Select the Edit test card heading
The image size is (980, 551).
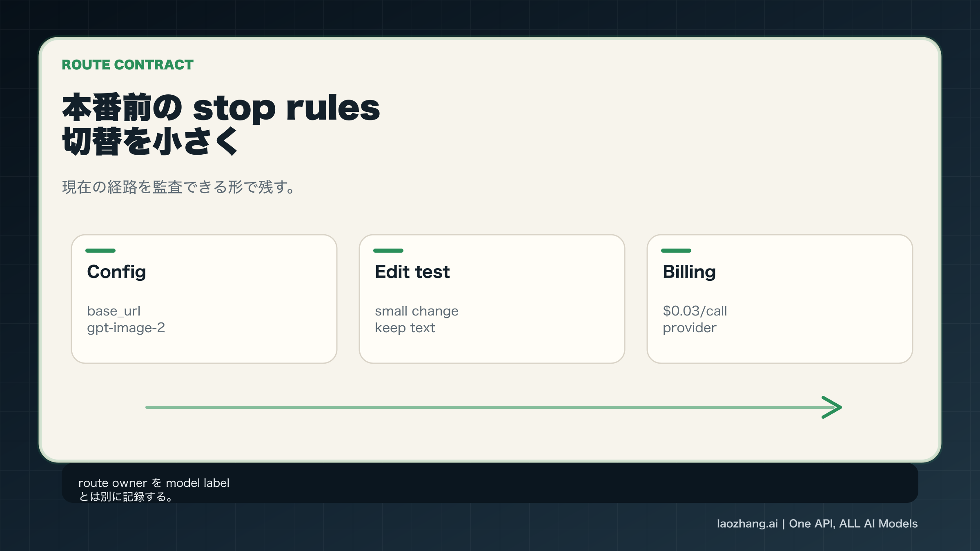[x=412, y=272]
